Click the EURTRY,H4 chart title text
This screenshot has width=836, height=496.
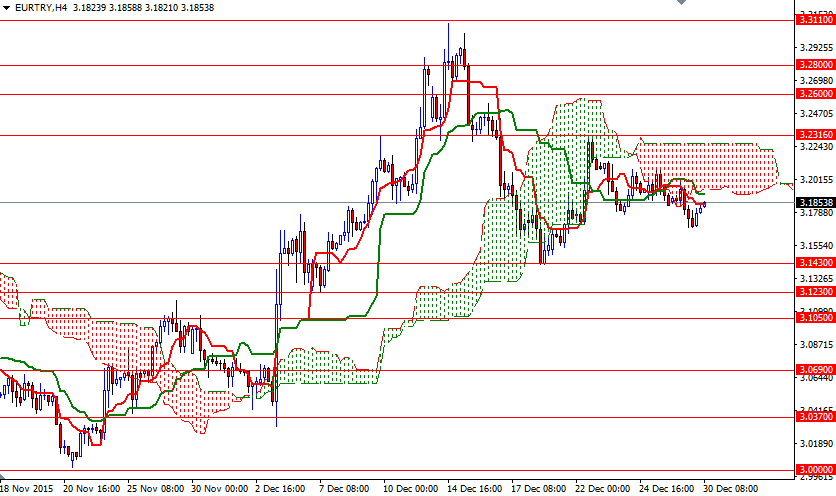pyautogui.click(x=41, y=7)
